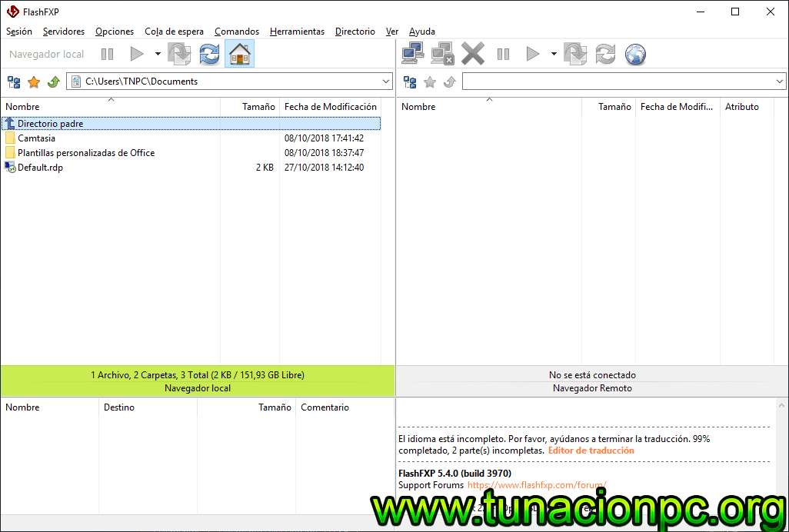Click the 1 Archivo, 2 Carpetas summary
Image resolution: width=789 pixels, height=532 pixels.
tap(198, 375)
